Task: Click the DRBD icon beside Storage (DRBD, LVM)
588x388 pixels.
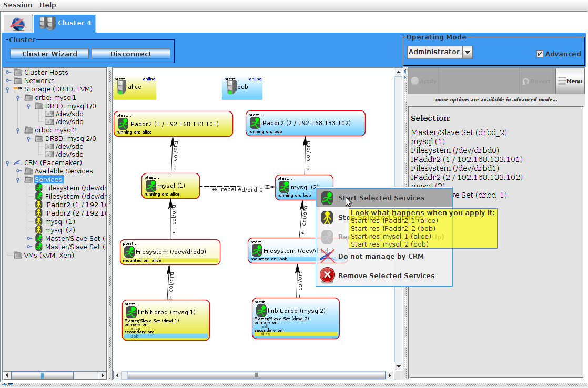Action: [17, 89]
